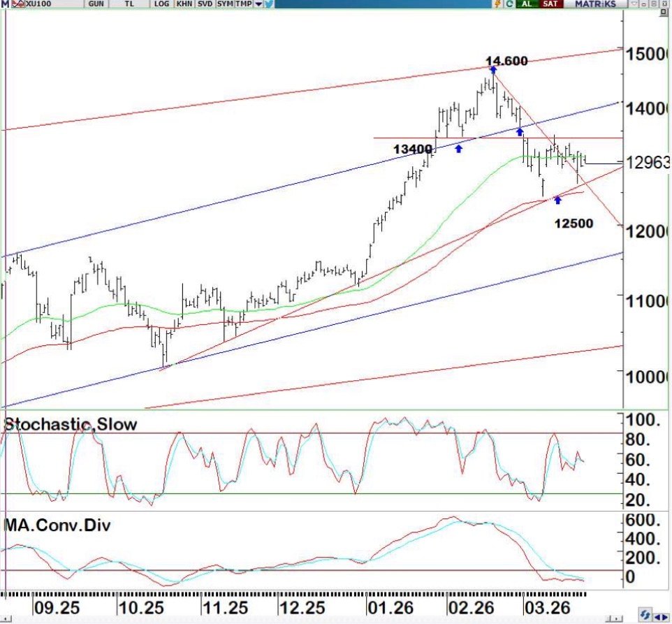672x624 pixels.
Task: Click the Matriks M logo icon
Action: click(x=5, y=4)
